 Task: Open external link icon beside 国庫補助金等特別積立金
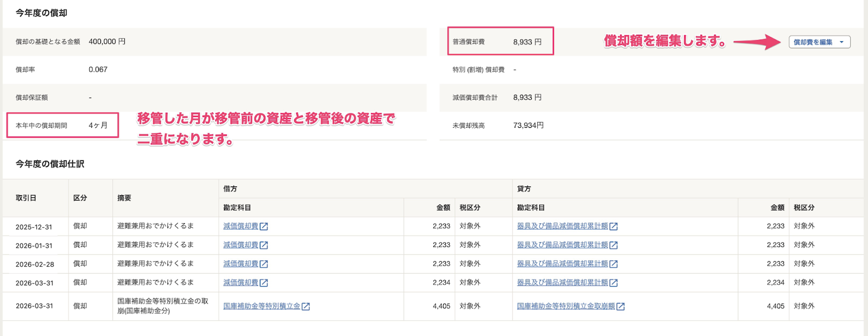306,307
